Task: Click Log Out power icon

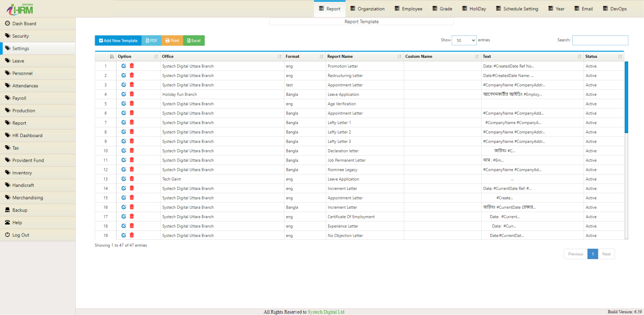Action: (x=8, y=235)
